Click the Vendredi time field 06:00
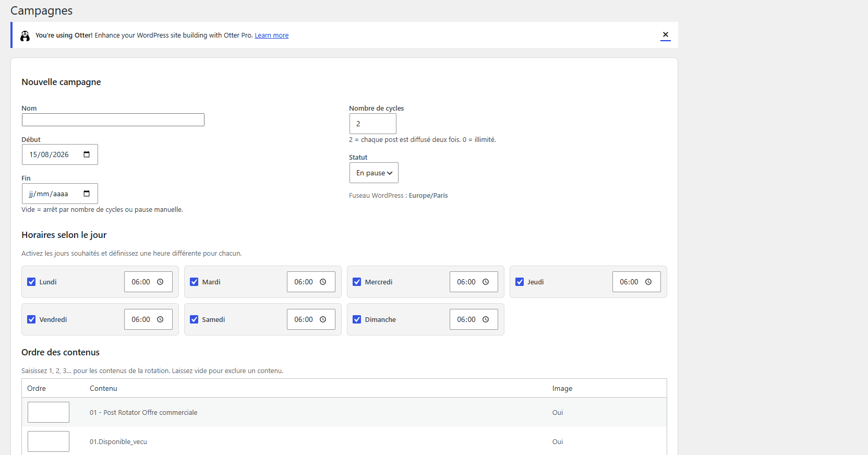 coord(148,319)
